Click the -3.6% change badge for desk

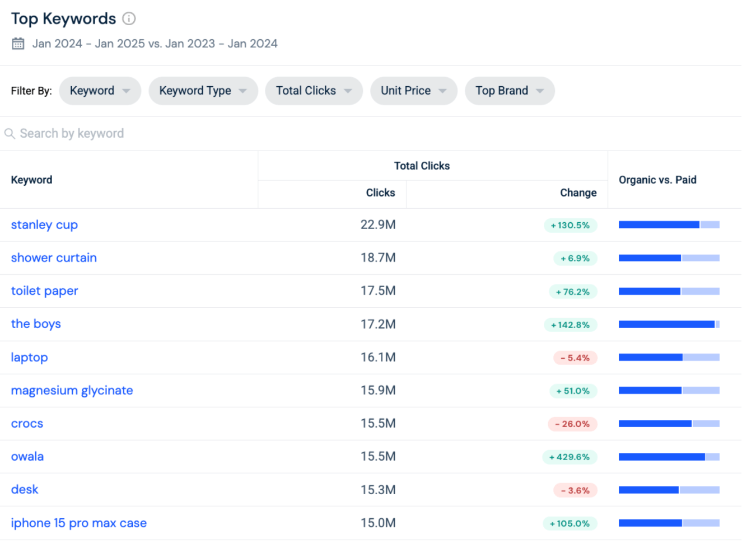575,490
